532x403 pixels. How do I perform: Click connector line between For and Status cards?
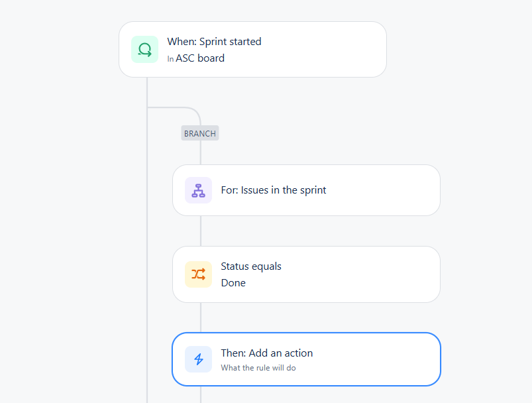[201, 231]
